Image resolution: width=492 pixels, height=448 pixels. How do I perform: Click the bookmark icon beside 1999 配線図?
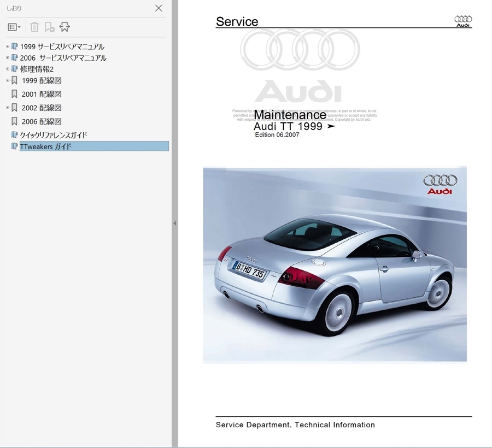click(x=14, y=80)
